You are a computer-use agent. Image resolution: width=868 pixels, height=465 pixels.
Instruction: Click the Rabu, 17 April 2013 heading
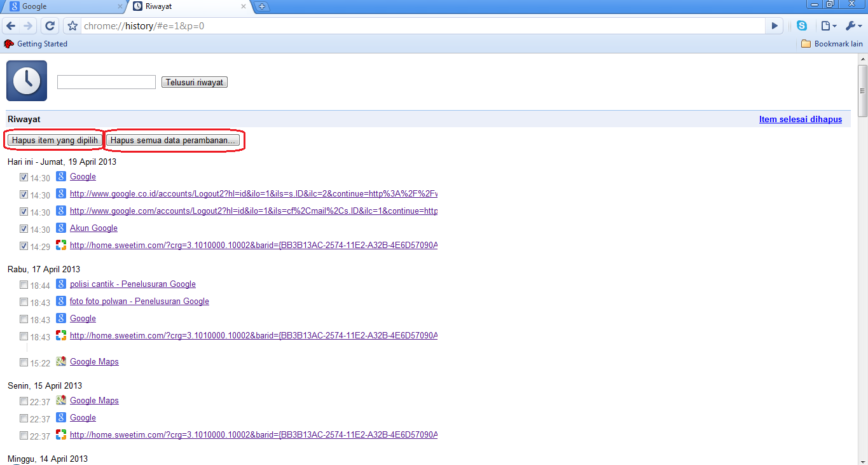44,269
